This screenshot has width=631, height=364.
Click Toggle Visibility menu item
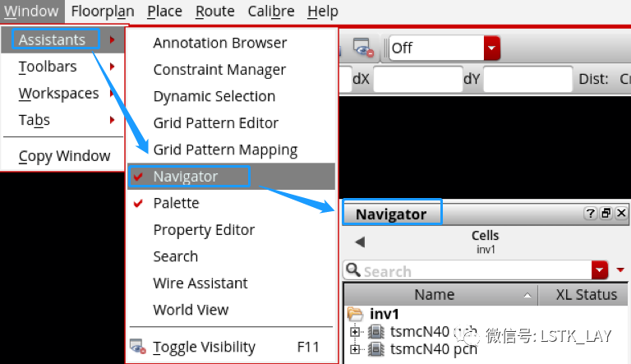[232, 347]
